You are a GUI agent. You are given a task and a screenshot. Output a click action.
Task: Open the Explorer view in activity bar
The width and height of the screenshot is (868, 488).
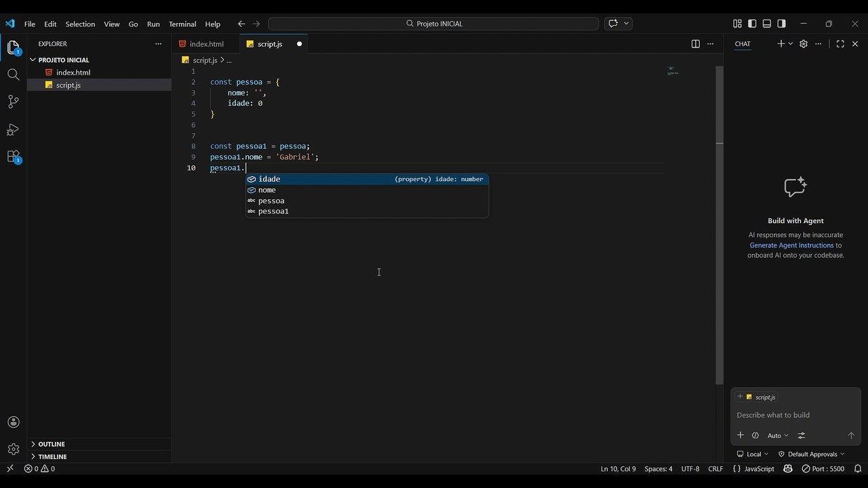(x=13, y=48)
